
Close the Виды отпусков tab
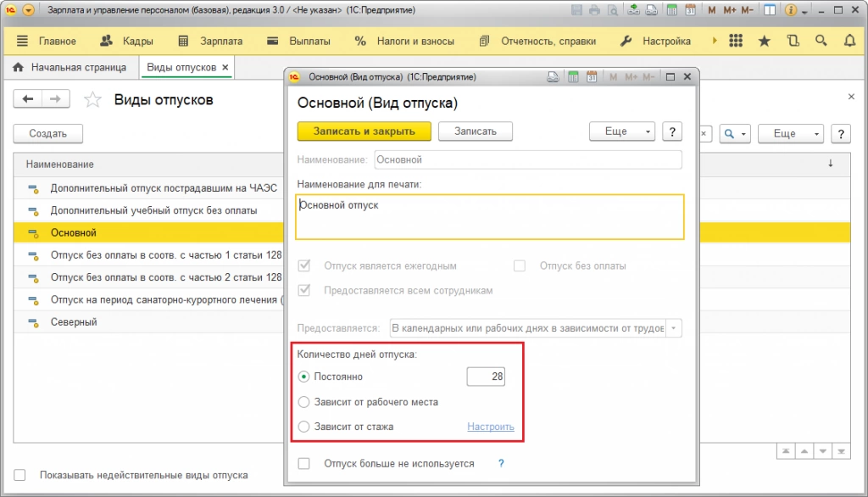225,67
